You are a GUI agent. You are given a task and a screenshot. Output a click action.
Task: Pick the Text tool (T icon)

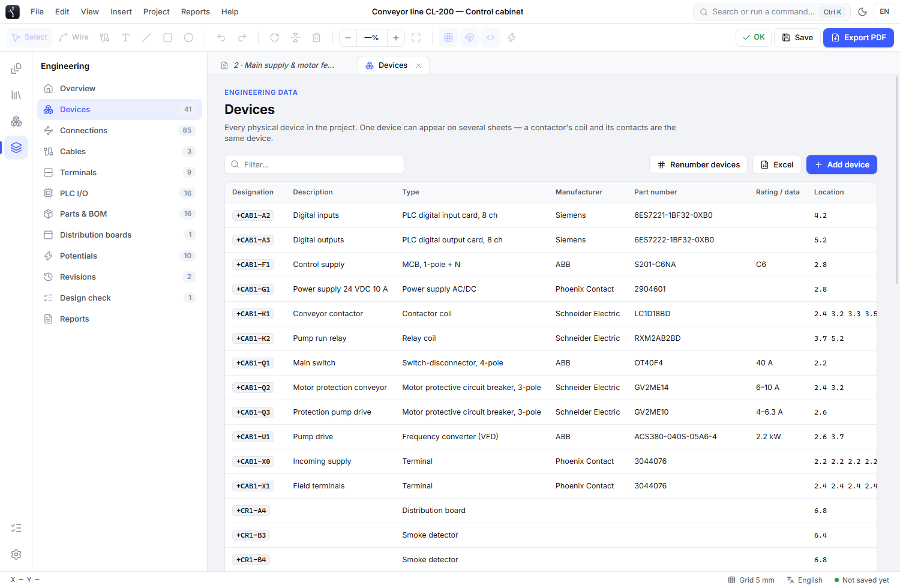coord(125,37)
